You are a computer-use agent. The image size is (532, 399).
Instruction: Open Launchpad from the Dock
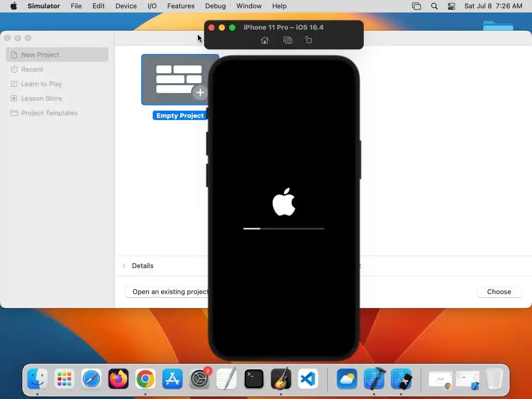pyautogui.click(x=64, y=379)
